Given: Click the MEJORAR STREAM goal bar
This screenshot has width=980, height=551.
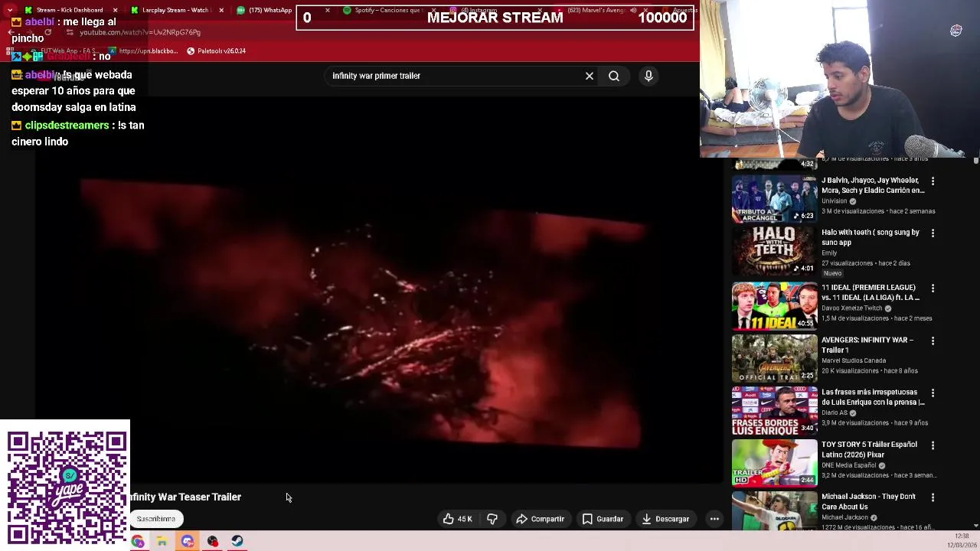Looking at the screenshot, I should click(495, 18).
